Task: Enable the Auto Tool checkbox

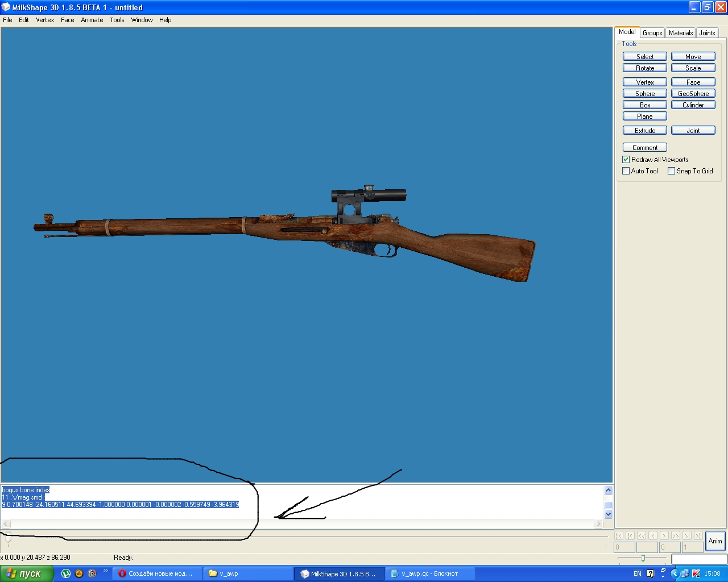Action: pyautogui.click(x=626, y=171)
